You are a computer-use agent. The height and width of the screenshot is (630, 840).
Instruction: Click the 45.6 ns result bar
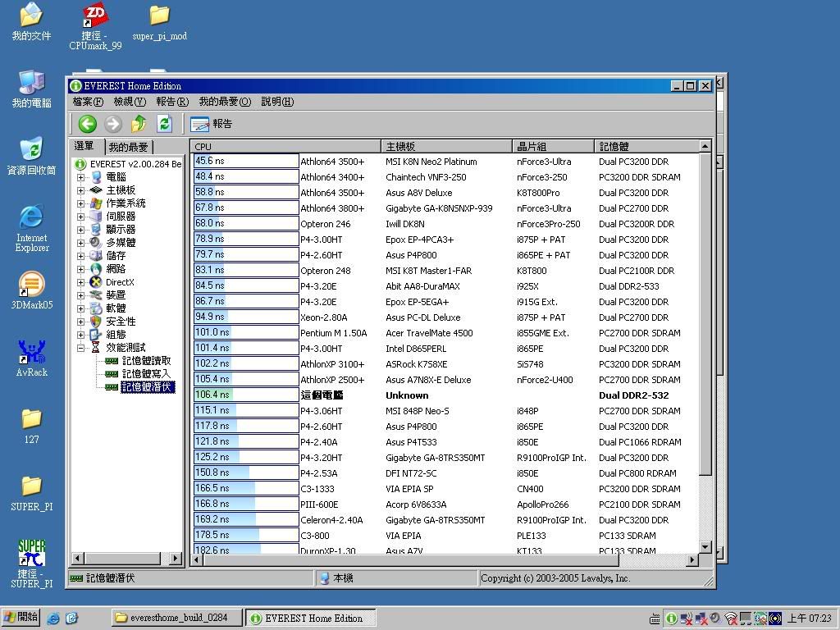point(246,162)
